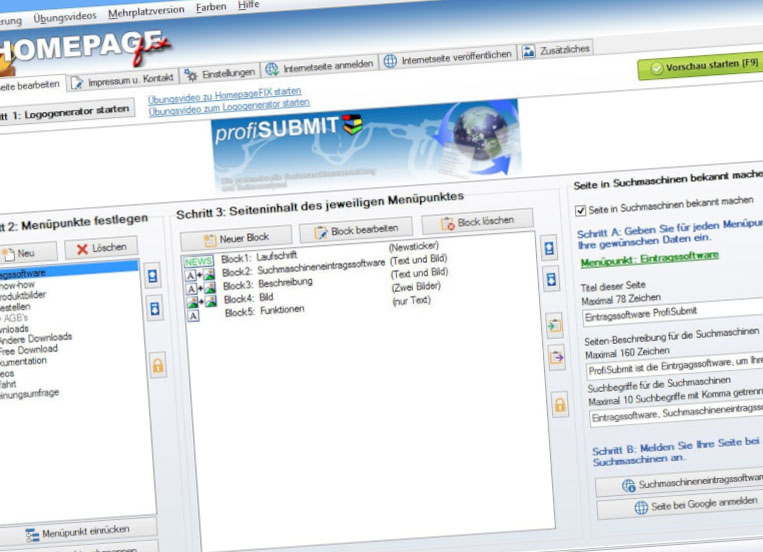Open the Übungsvideos menu
Screen dimensions: 763x552
(65, 17)
